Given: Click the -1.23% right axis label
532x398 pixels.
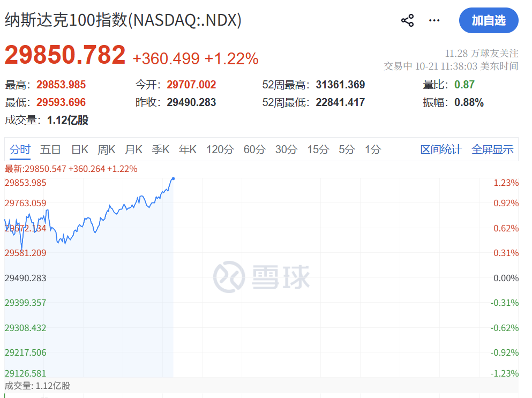Looking at the screenshot, I should point(505,373).
